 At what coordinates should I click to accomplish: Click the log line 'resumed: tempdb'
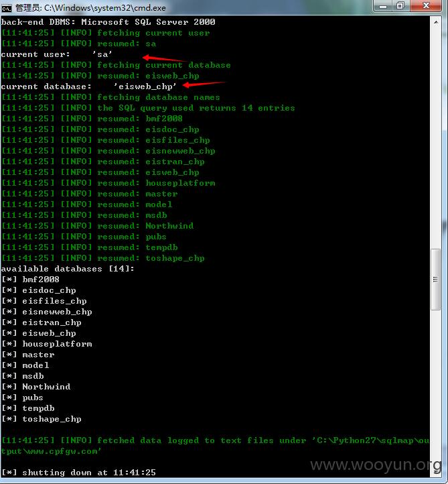pyautogui.click(x=90, y=247)
